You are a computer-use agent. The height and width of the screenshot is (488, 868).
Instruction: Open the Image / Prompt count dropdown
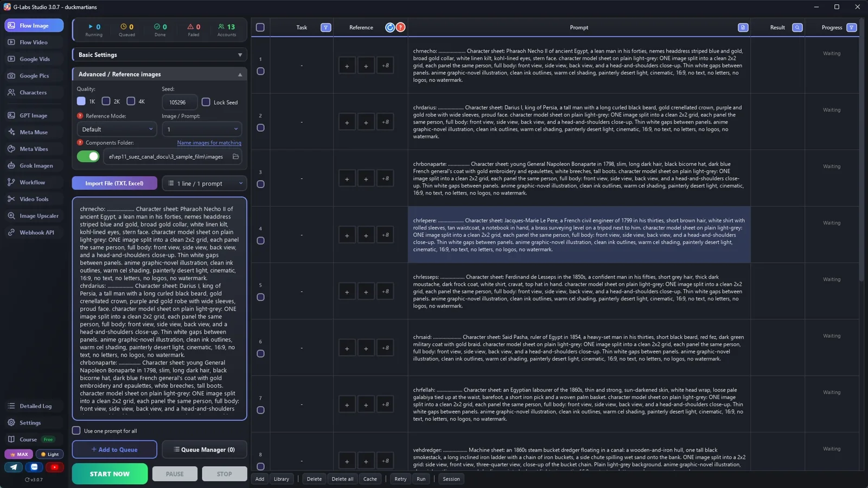pos(202,130)
